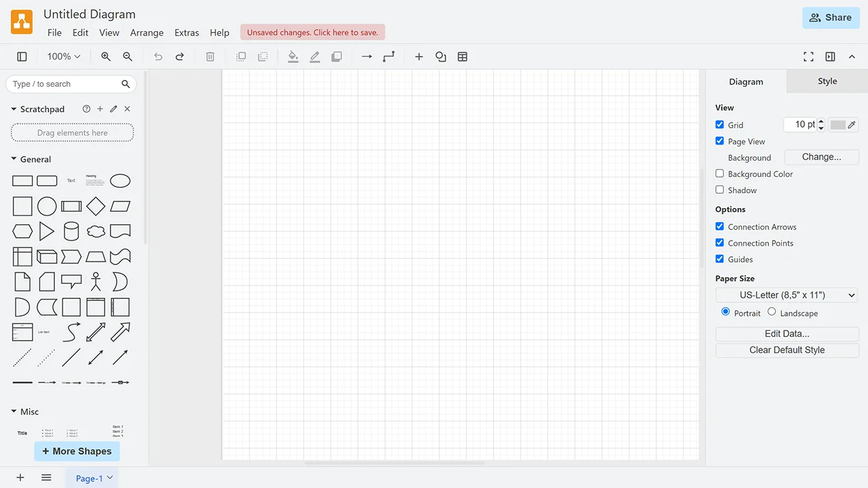Select the Landscape radio button
This screenshot has width=868, height=488.
pyautogui.click(x=772, y=312)
